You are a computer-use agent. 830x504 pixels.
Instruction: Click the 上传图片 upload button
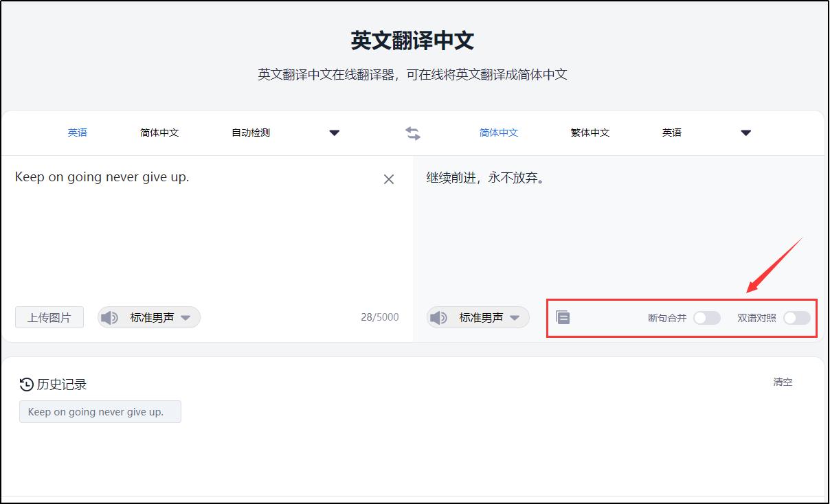[x=49, y=317]
